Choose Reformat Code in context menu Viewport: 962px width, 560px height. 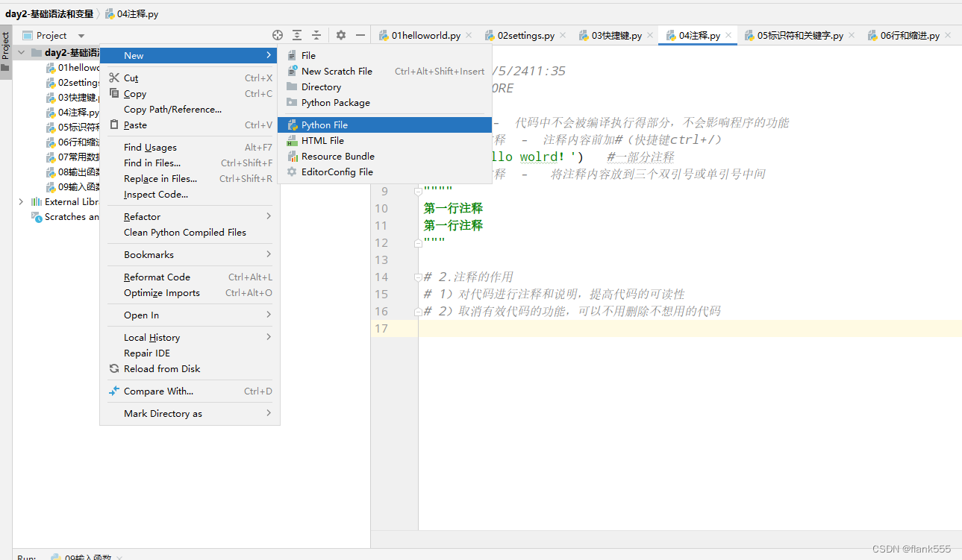(x=190, y=277)
